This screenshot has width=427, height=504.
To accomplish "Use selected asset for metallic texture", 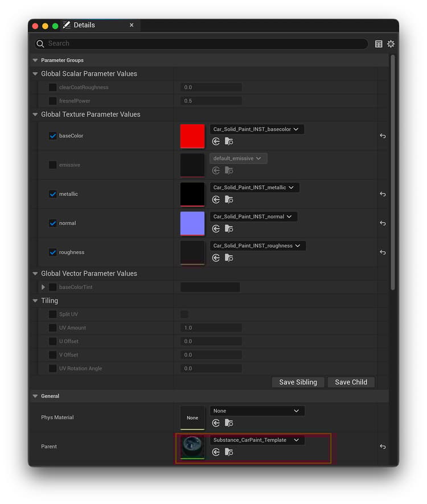I will click(216, 200).
